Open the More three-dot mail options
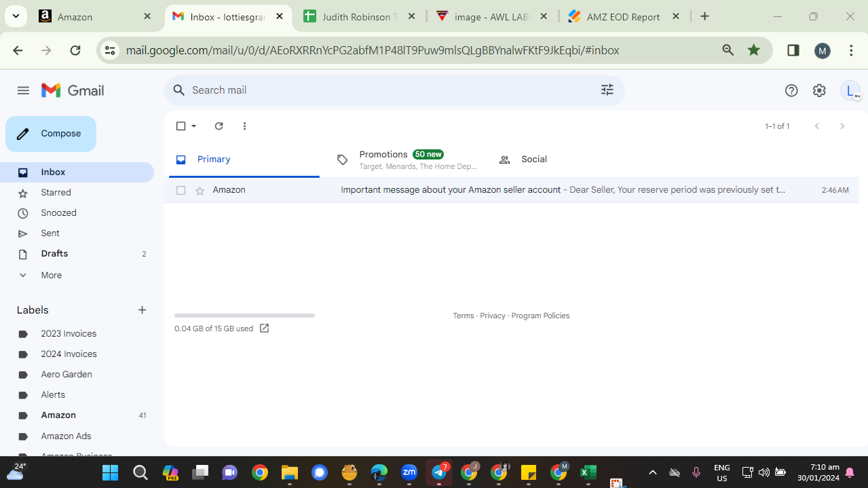Viewport: 868px width, 488px height. click(x=244, y=126)
